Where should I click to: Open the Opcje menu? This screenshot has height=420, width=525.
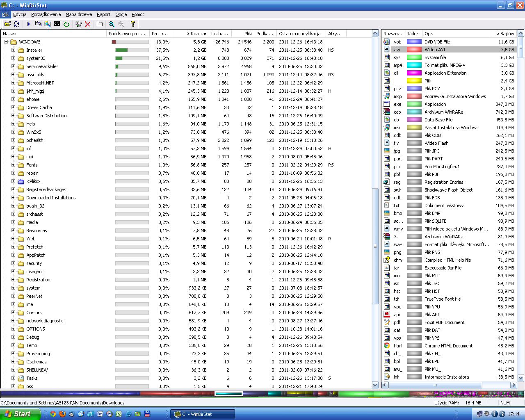click(121, 14)
